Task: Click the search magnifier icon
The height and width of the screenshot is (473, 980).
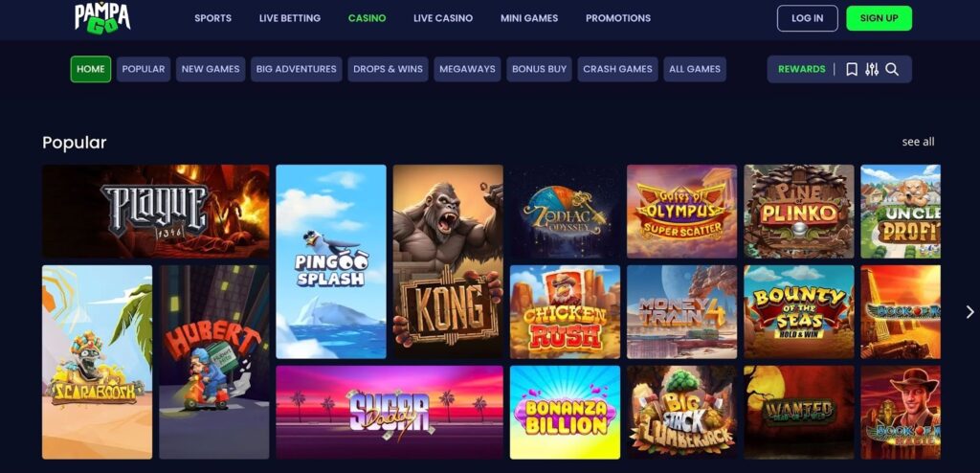Action: (892, 70)
